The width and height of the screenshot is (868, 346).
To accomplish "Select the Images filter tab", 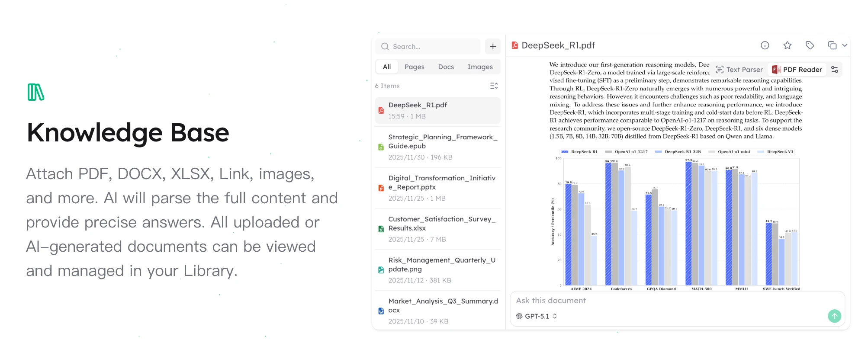I will pos(480,67).
